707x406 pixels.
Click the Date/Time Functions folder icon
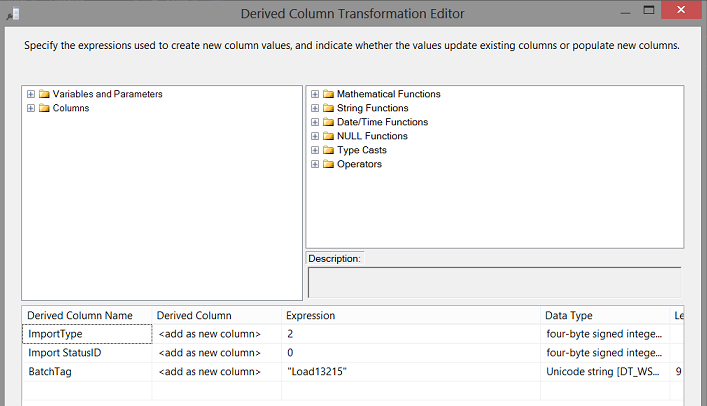[328, 122]
